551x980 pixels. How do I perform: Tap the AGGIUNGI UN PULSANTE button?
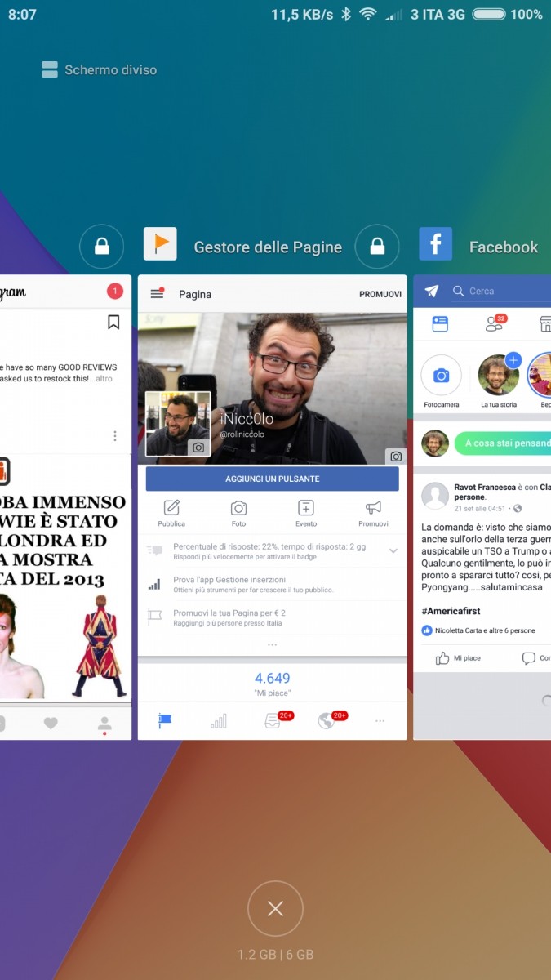(x=273, y=479)
